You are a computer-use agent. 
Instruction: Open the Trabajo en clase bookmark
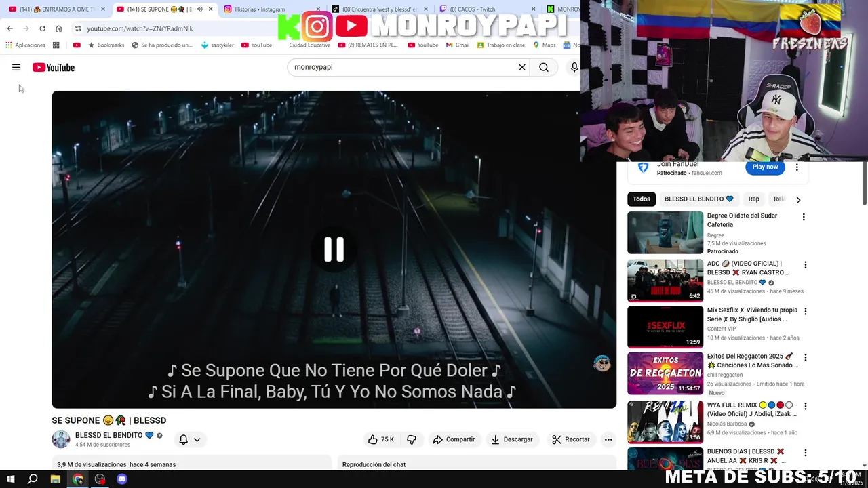coord(501,45)
